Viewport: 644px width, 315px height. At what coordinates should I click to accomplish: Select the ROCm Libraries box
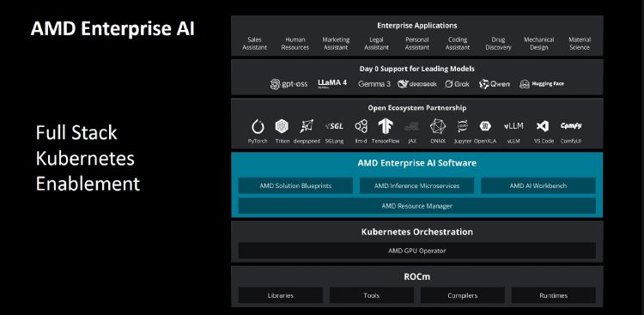281,295
